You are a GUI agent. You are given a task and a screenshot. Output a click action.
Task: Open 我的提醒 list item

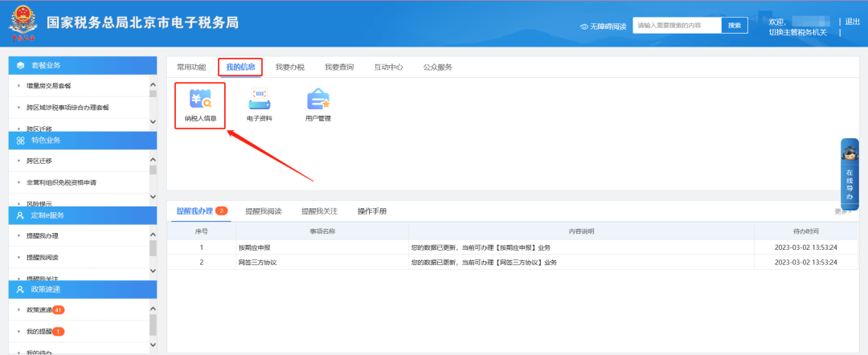point(39,332)
